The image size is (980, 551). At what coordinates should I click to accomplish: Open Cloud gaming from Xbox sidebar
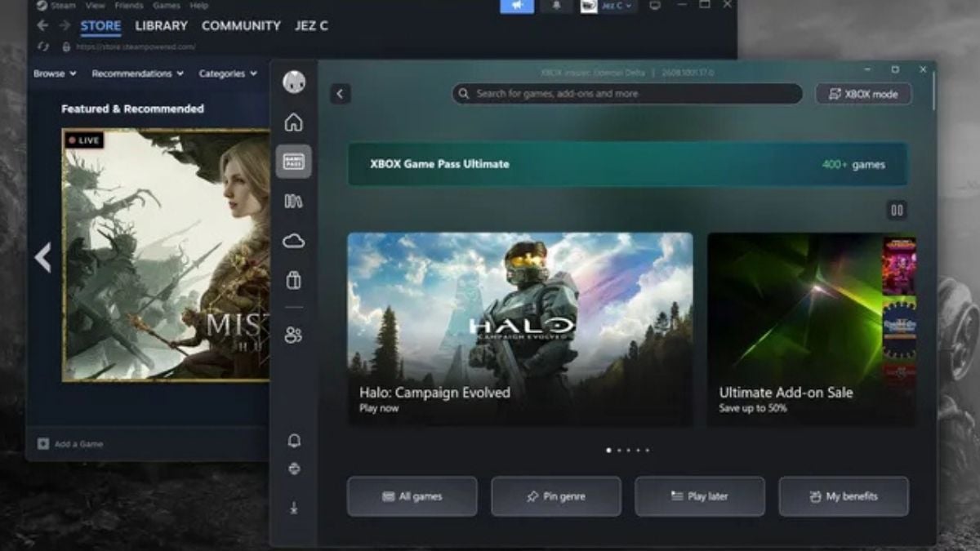293,241
